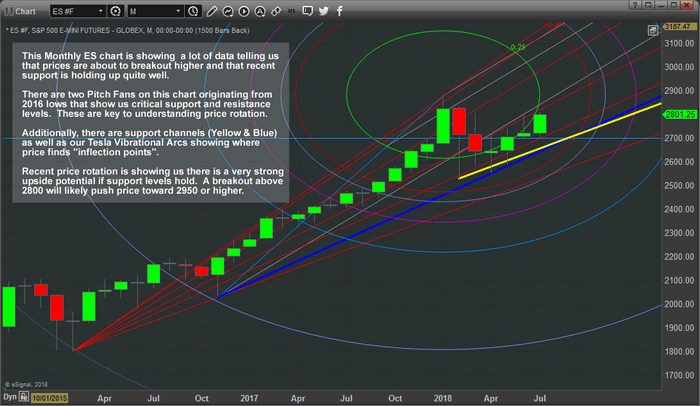
Task: Click the time axis lock icon
Action: tap(24, 397)
